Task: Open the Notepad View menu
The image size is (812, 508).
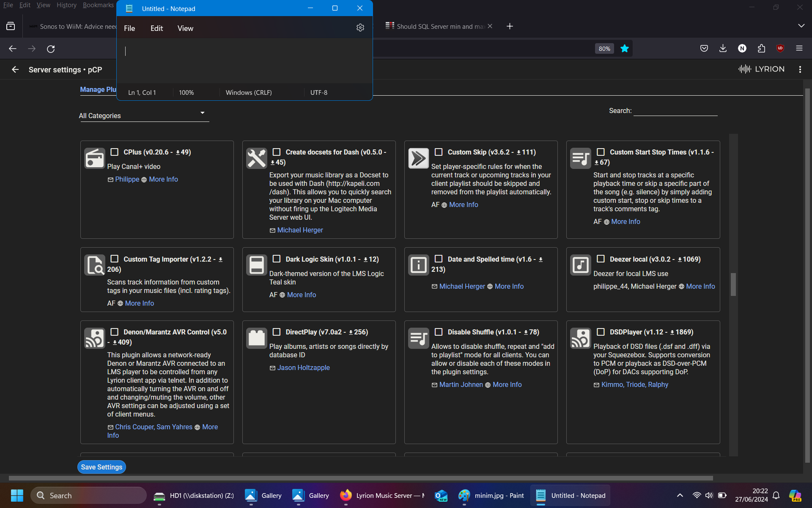Action: (x=185, y=28)
